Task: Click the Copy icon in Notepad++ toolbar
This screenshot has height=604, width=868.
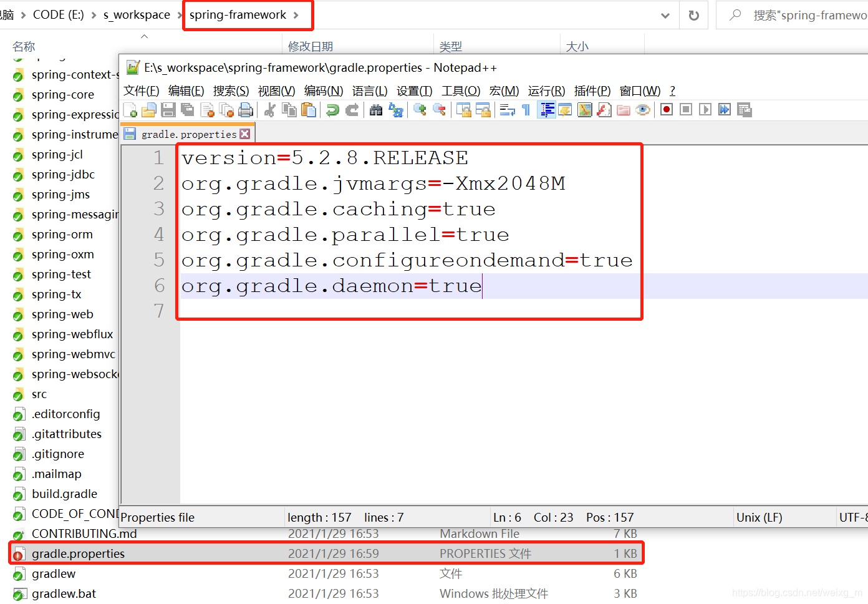Action: pos(289,110)
